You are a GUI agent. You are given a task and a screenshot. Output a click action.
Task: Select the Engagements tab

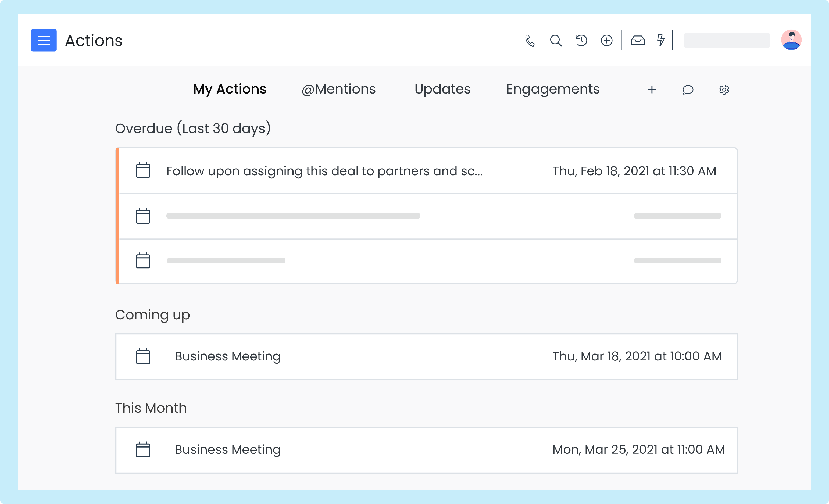tap(553, 89)
